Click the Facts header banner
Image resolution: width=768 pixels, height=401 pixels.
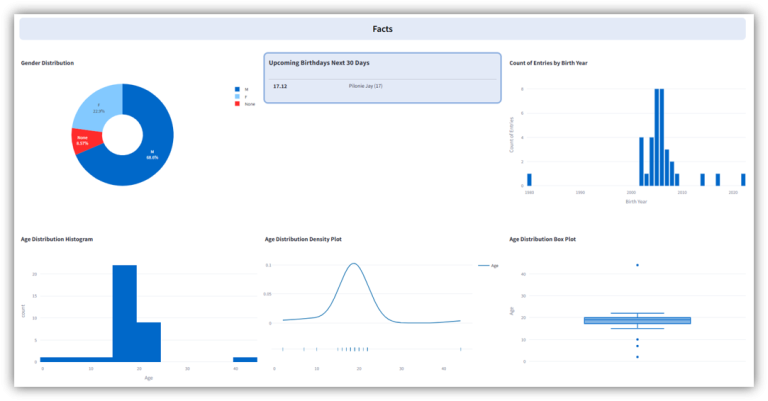point(383,29)
